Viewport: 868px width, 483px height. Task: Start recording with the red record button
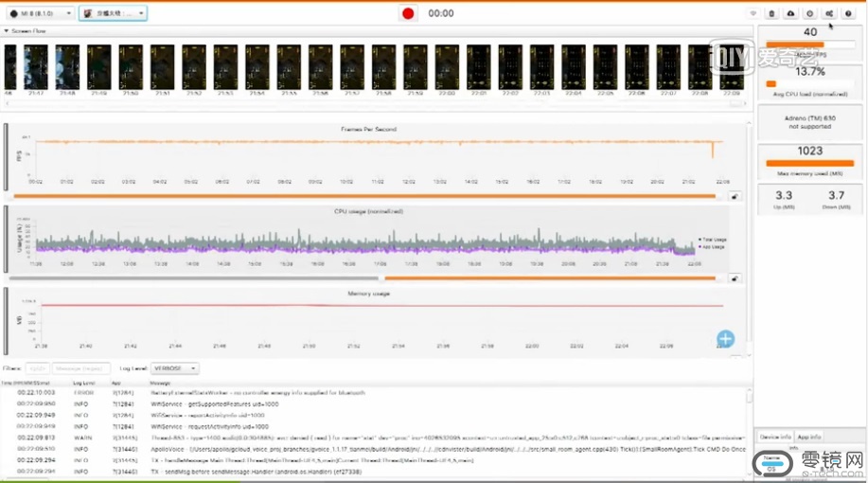[x=408, y=13]
